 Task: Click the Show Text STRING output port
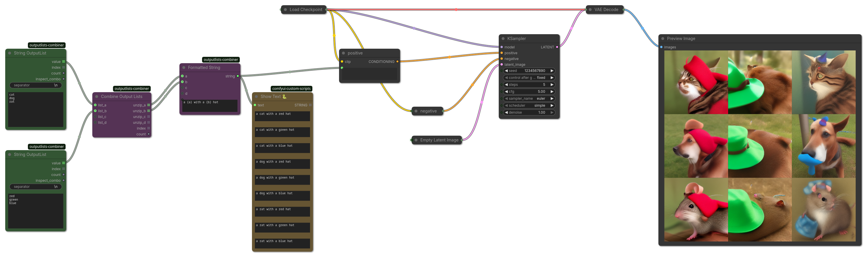[310, 105]
